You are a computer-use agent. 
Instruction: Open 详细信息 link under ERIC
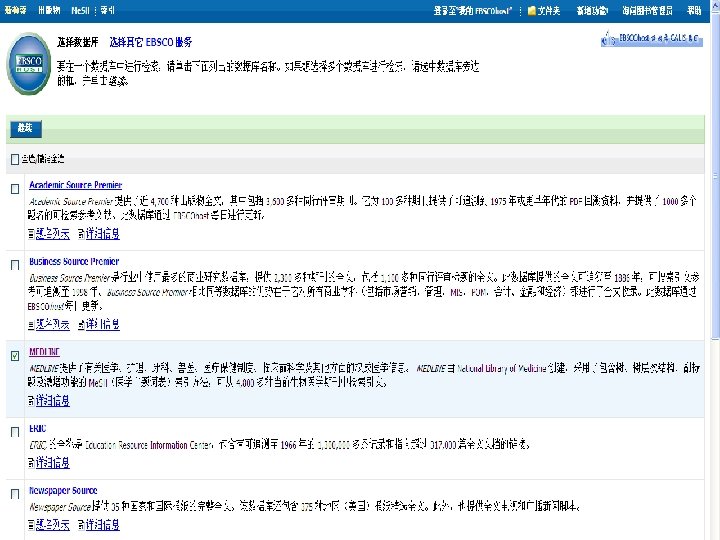coord(53,463)
